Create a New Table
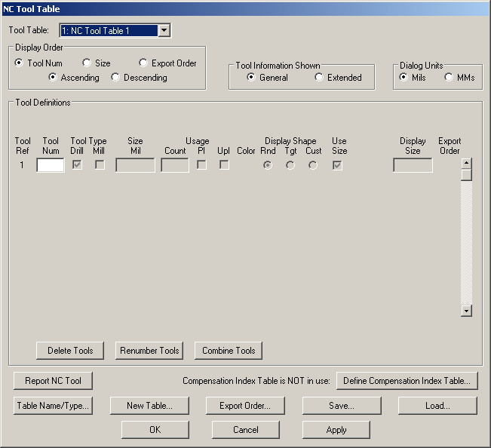This screenshot has width=491, height=448. (x=149, y=406)
